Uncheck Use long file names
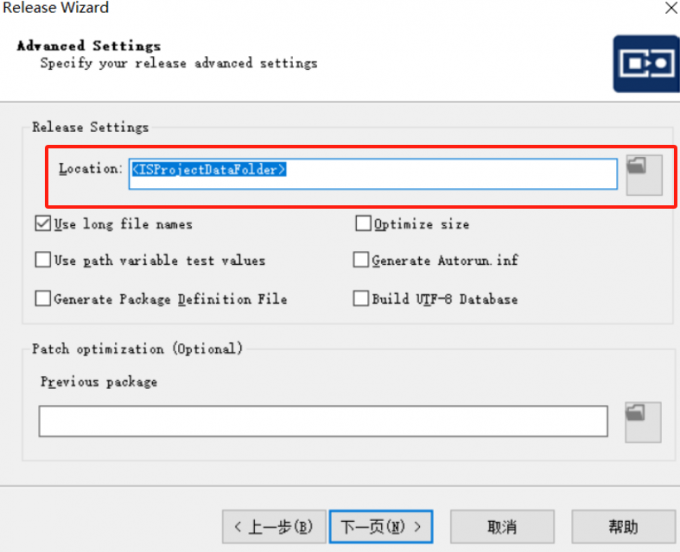The width and height of the screenshot is (680, 552). pos(43,224)
